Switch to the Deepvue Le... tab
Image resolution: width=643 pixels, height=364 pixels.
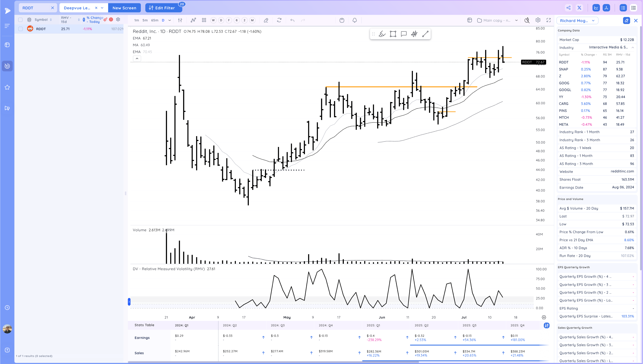pyautogui.click(x=77, y=8)
